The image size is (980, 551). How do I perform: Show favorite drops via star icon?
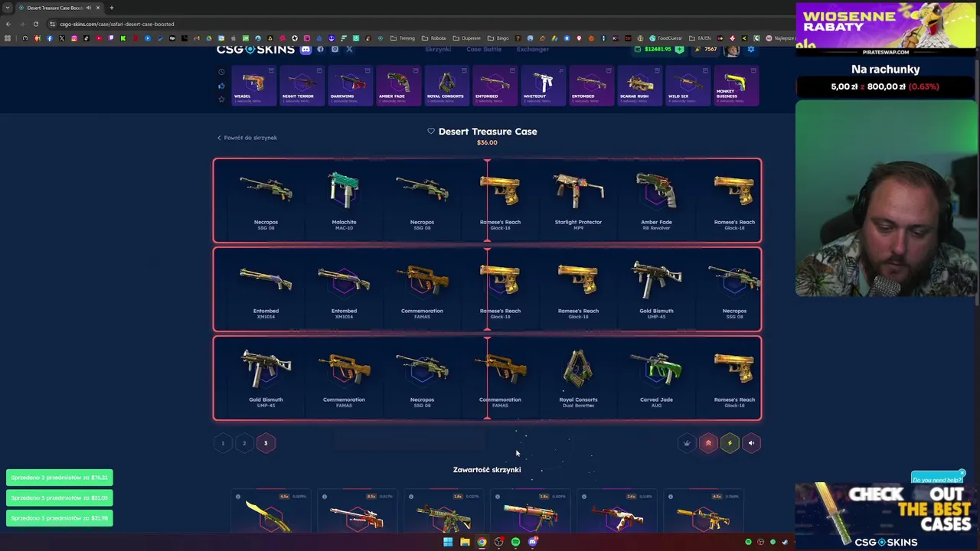pos(222,99)
